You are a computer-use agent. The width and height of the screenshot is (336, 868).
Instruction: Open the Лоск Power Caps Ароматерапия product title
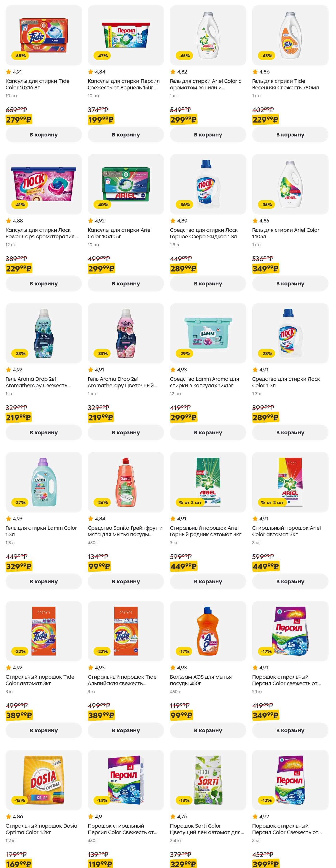click(41, 233)
